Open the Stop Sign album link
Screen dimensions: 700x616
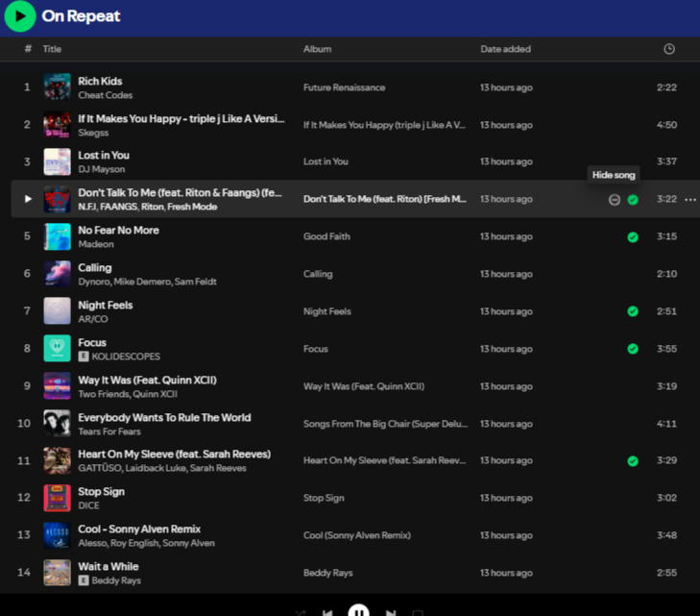(x=324, y=498)
